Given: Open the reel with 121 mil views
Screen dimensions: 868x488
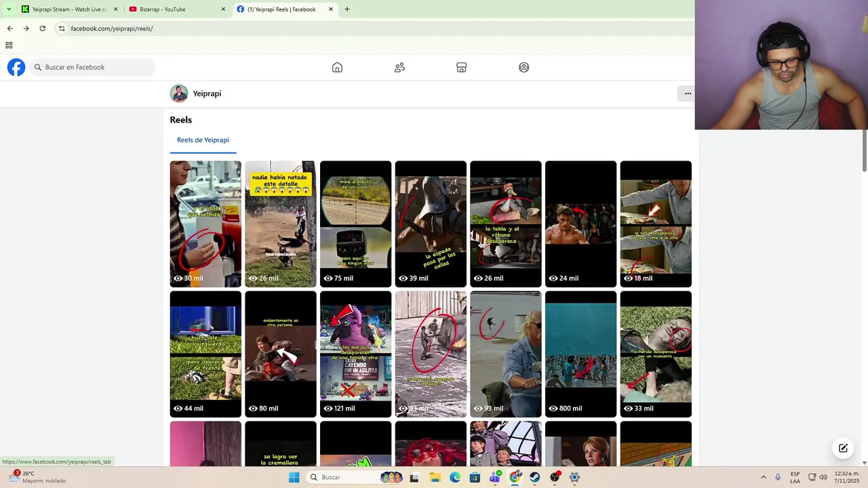Looking at the screenshot, I should (x=355, y=354).
